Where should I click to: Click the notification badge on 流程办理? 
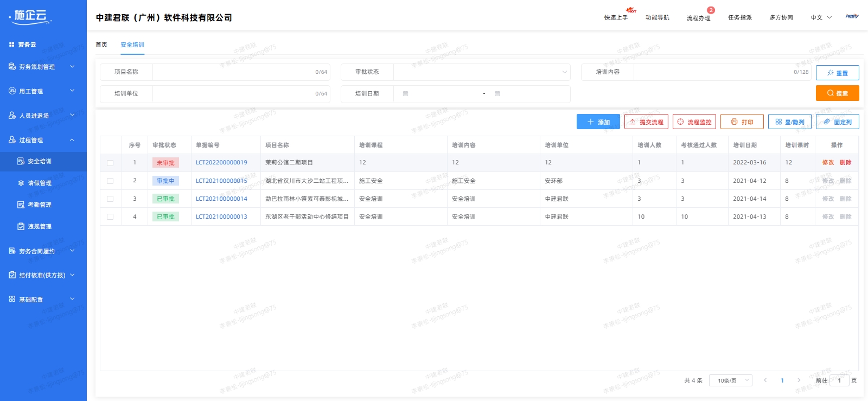711,10
